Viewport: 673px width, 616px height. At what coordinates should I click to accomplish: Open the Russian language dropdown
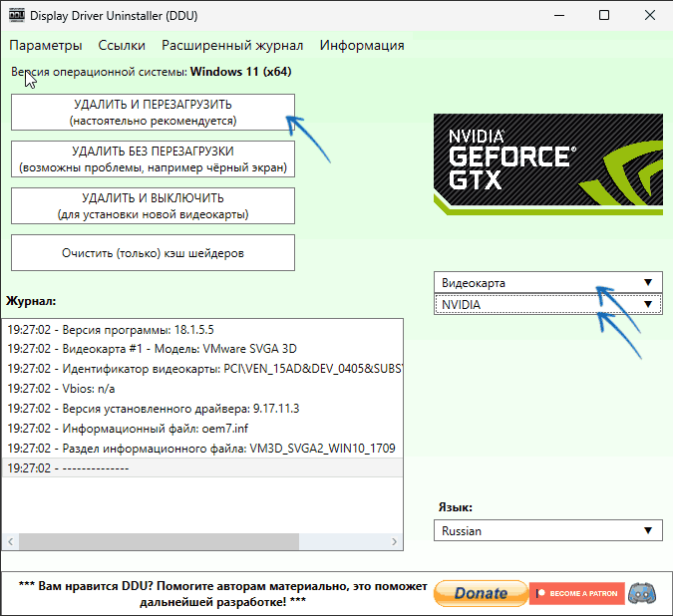(548, 530)
